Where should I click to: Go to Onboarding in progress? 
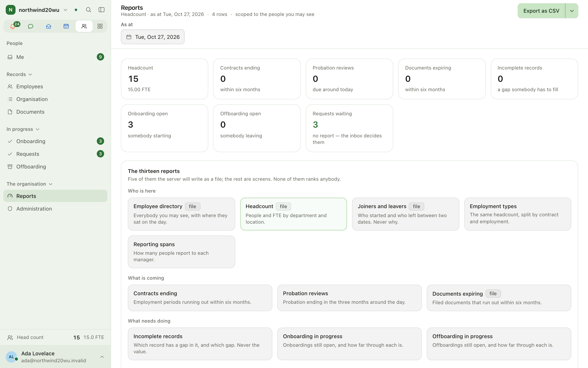55,141
